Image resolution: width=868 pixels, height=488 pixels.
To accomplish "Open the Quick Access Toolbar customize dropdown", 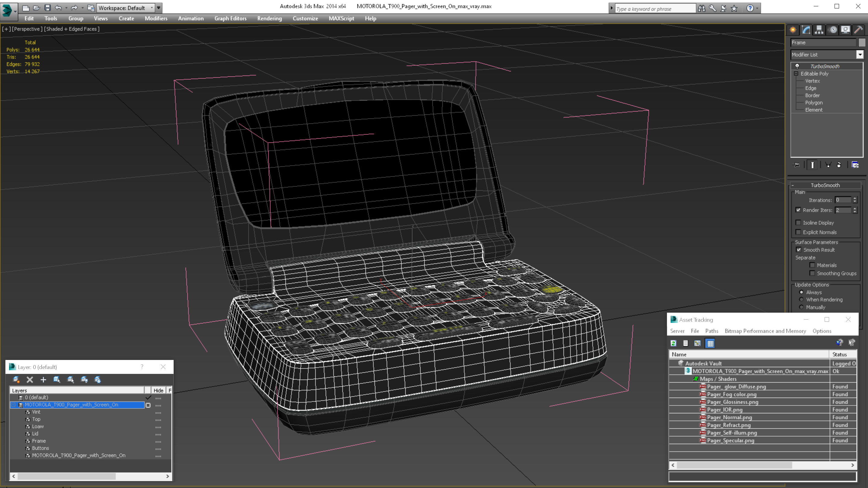I will click(x=158, y=8).
